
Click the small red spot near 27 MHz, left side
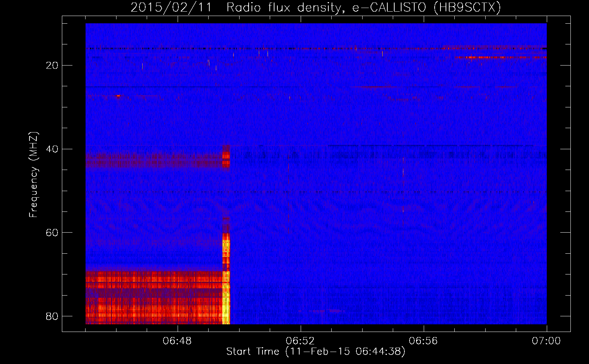coord(118,96)
